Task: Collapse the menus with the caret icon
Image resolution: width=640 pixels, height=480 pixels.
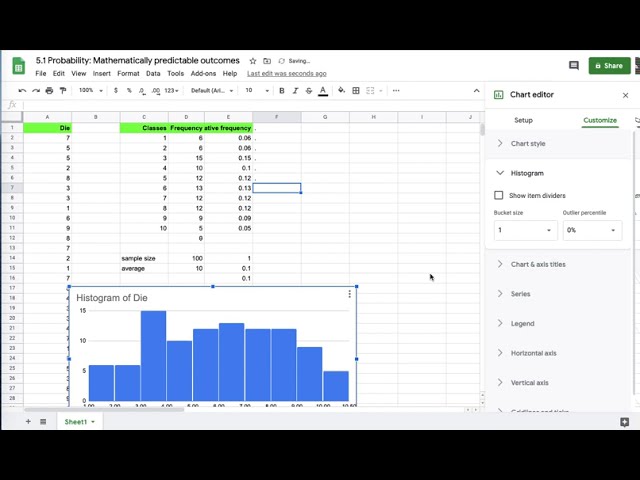Action: tap(476, 91)
